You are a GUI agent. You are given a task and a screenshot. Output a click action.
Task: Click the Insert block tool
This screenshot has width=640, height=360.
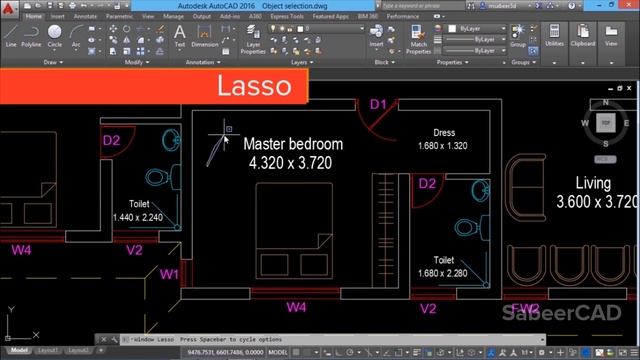tap(376, 36)
